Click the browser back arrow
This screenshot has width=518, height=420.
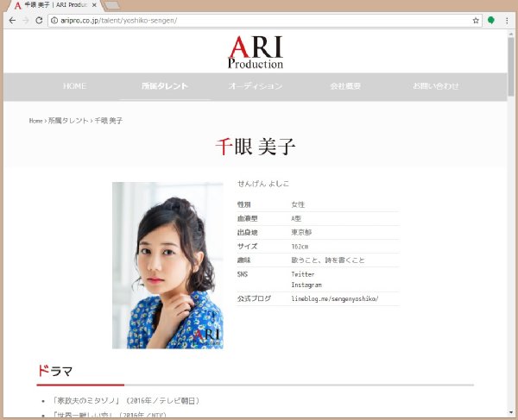point(12,21)
